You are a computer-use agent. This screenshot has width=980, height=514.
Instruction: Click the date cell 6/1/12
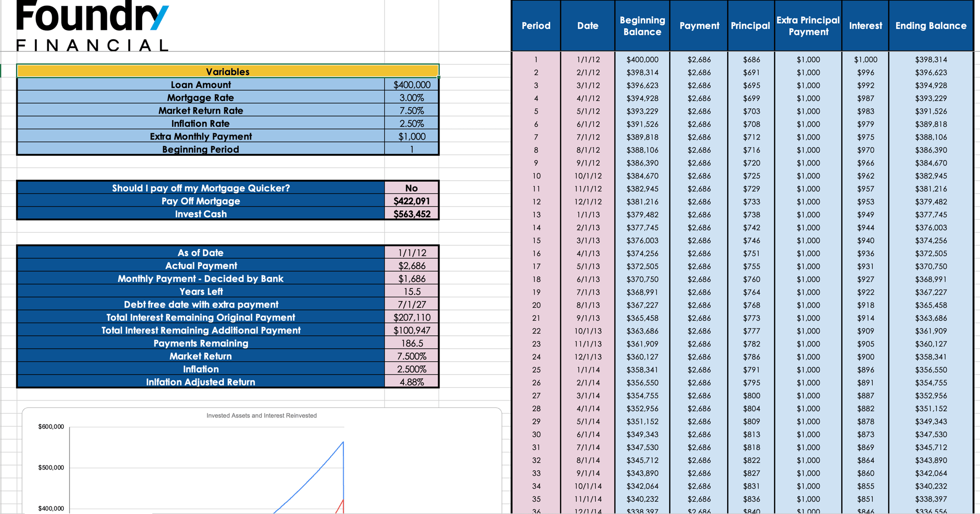[588, 124]
